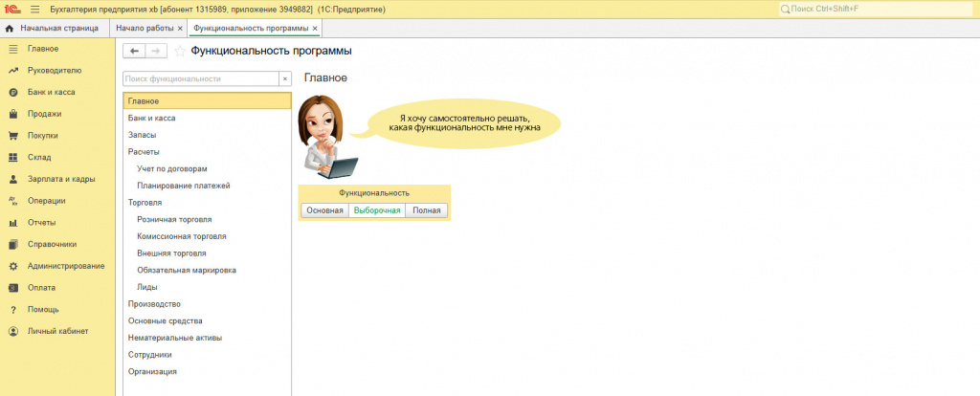Open the Склад boxes icon
980x396 pixels.
(x=13, y=158)
